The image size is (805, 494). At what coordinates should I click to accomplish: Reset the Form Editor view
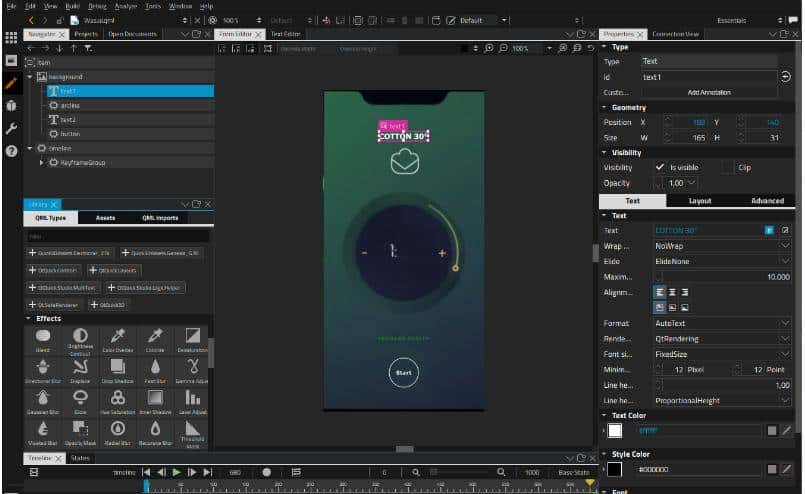click(x=591, y=48)
